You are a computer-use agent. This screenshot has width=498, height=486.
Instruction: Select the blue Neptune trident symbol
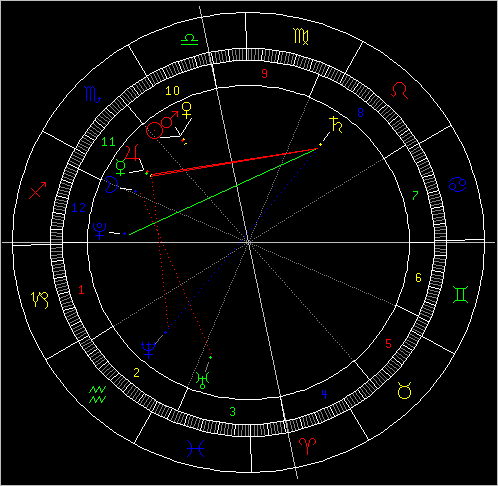coord(148,349)
